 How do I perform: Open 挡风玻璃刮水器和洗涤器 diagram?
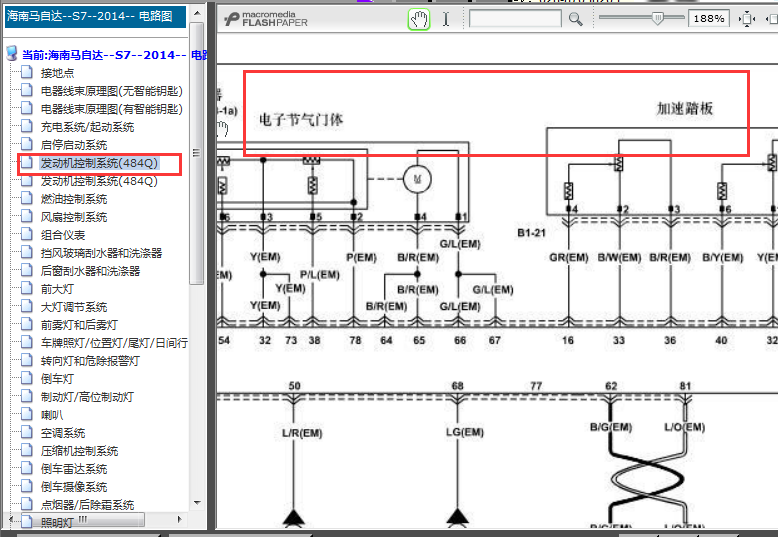click(x=101, y=253)
